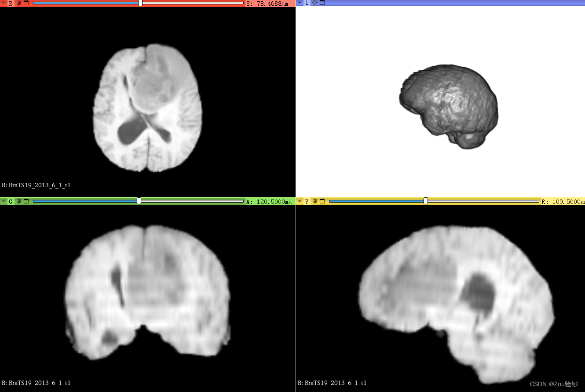Open the R view label menu

point(11,3)
